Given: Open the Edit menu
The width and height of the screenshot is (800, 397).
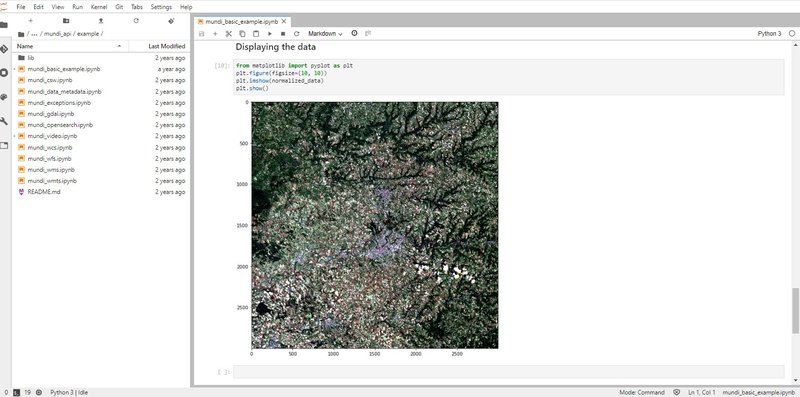Looking at the screenshot, I should coord(39,7).
